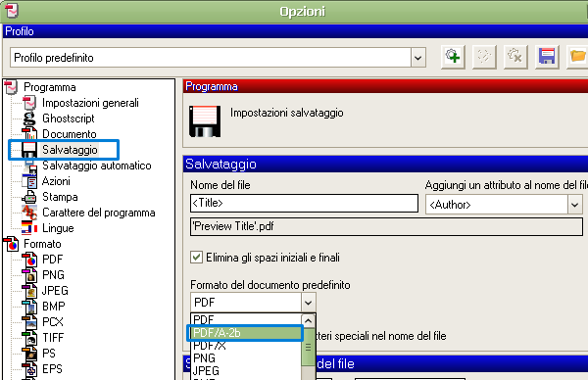Click the save profile floppy icon

(x=547, y=57)
